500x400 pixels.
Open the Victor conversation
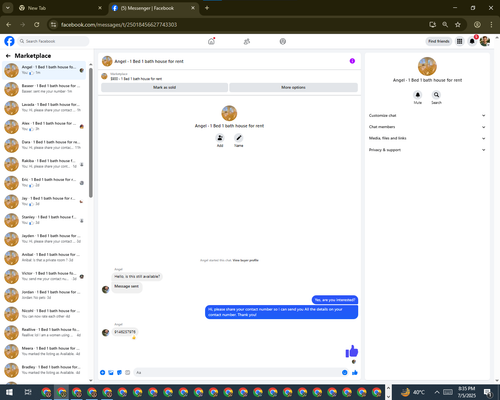coord(44,276)
